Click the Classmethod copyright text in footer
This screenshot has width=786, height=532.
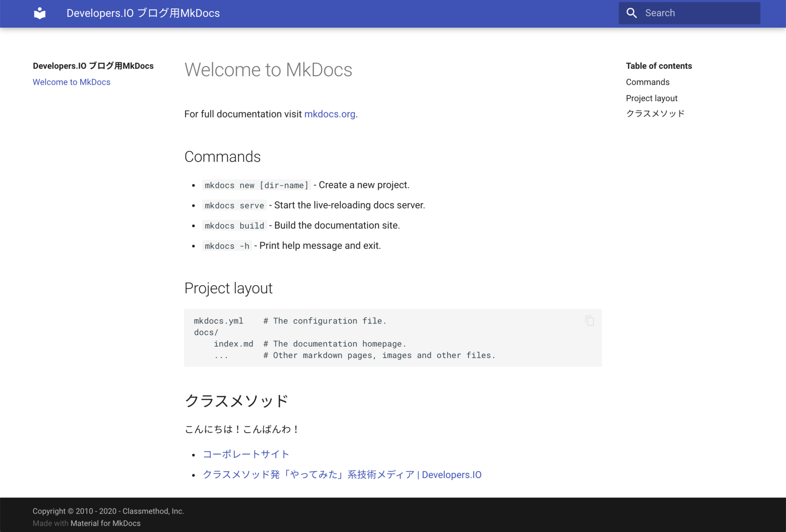(108, 511)
